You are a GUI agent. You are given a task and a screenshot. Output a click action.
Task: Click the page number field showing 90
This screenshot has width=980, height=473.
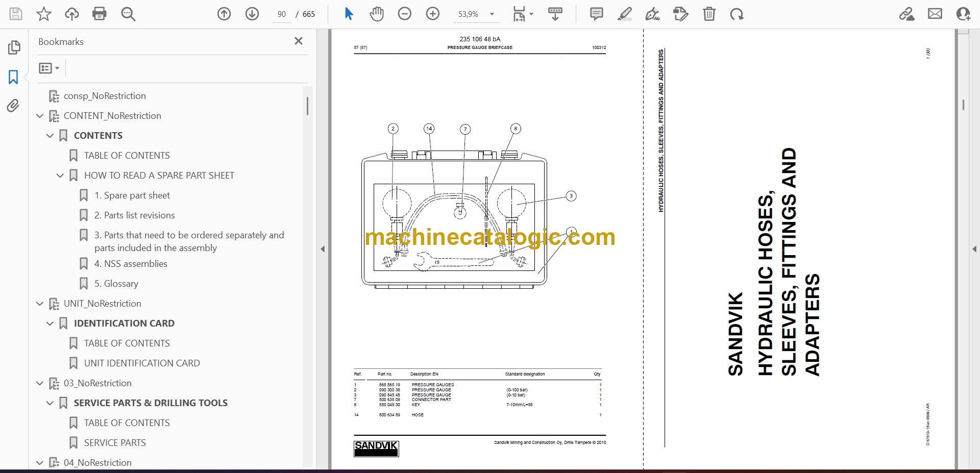tap(282, 14)
